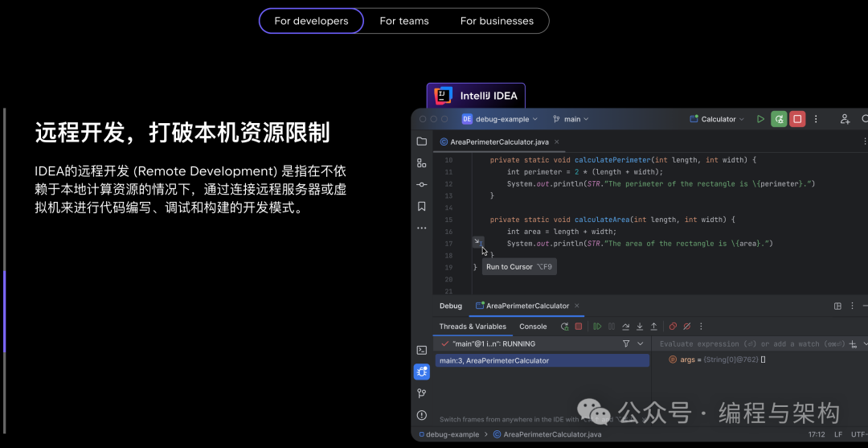Click the red Stop icon in debug toolbar
The image size is (868, 448).
point(579,327)
